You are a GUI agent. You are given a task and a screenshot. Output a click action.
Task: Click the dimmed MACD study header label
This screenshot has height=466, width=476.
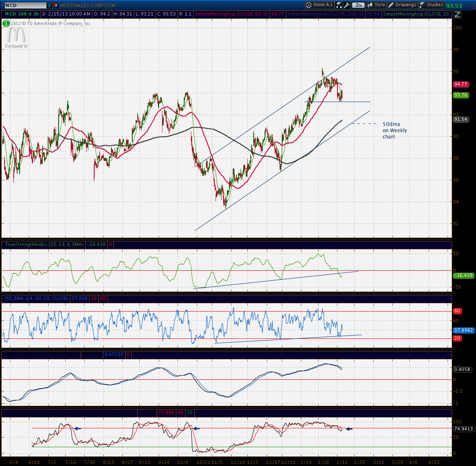click(41, 354)
